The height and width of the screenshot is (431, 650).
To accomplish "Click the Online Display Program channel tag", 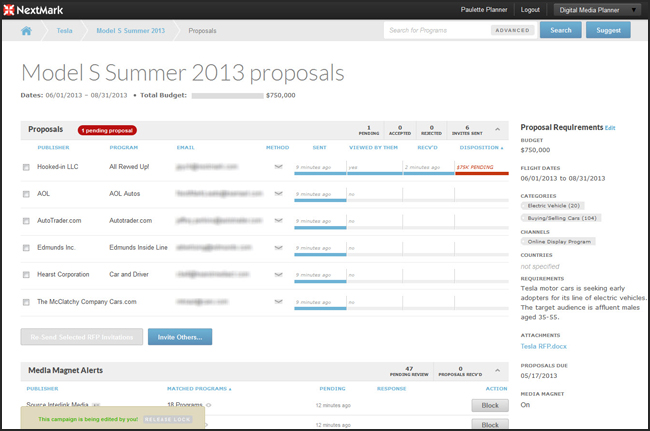I will [558, 242].
